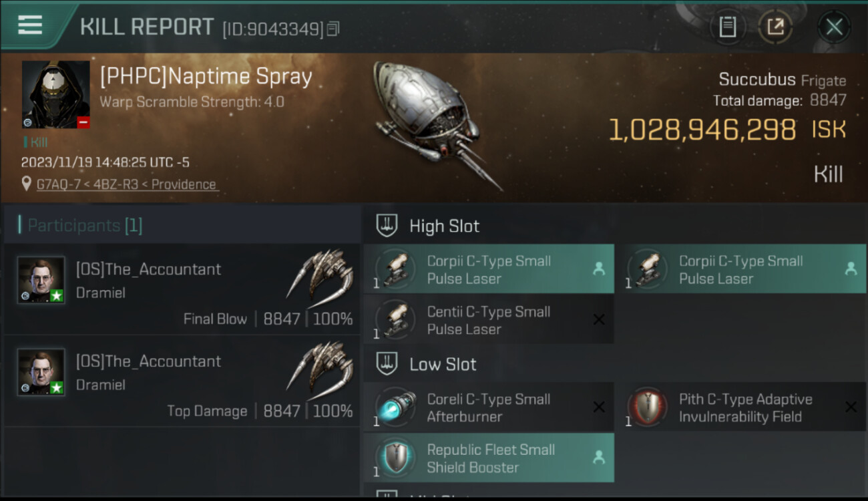Open Naptime Spray's victim portrait
The width and height of the screenshot is (868, 501).
coord(55,94)
